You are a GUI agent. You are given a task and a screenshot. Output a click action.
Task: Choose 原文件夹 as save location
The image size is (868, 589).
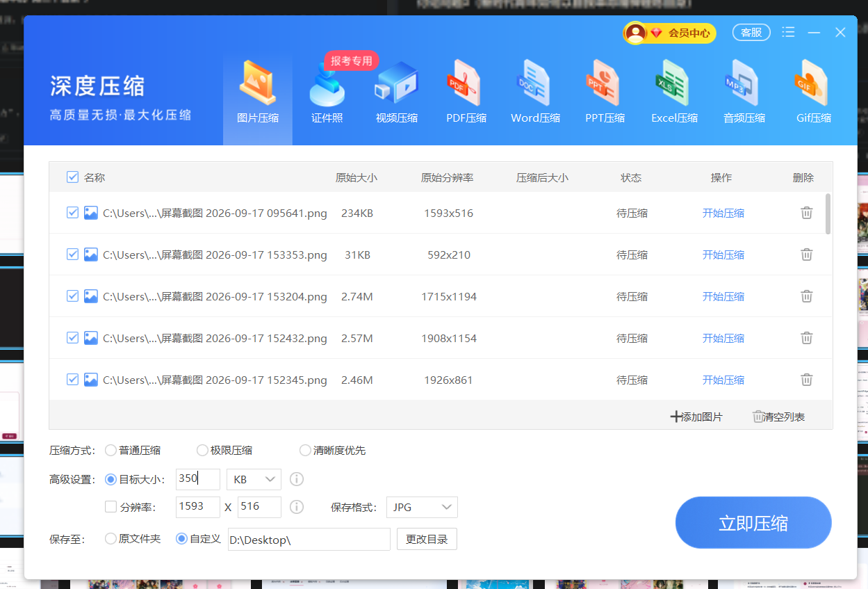coord(110,539)
